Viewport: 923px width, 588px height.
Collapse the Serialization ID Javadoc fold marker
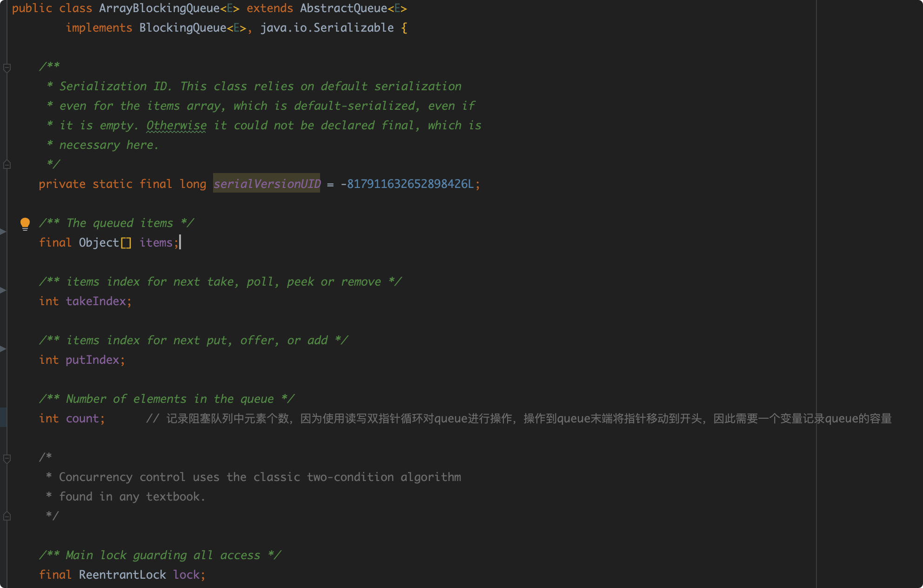pos(7,68)
